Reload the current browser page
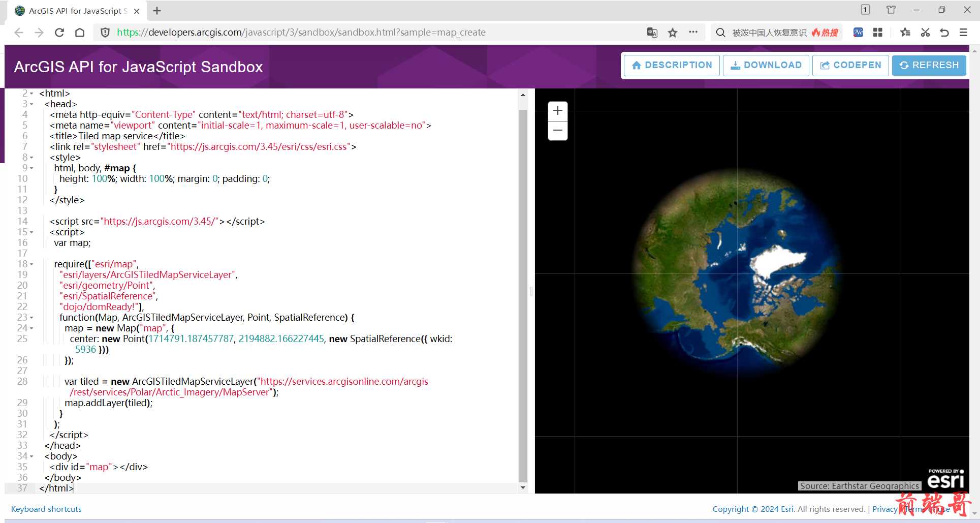The image size is (980, 523). click(x=59, y=33)
